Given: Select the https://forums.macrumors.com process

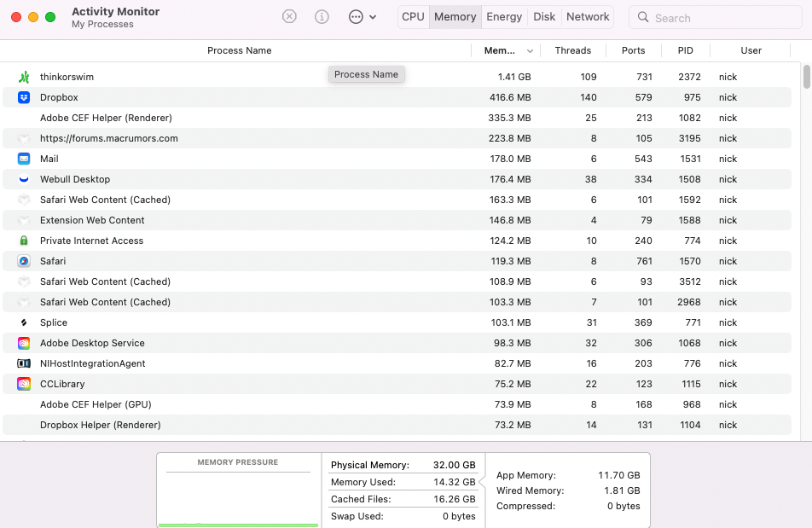Looking at the screenshot, I should 109,138.
